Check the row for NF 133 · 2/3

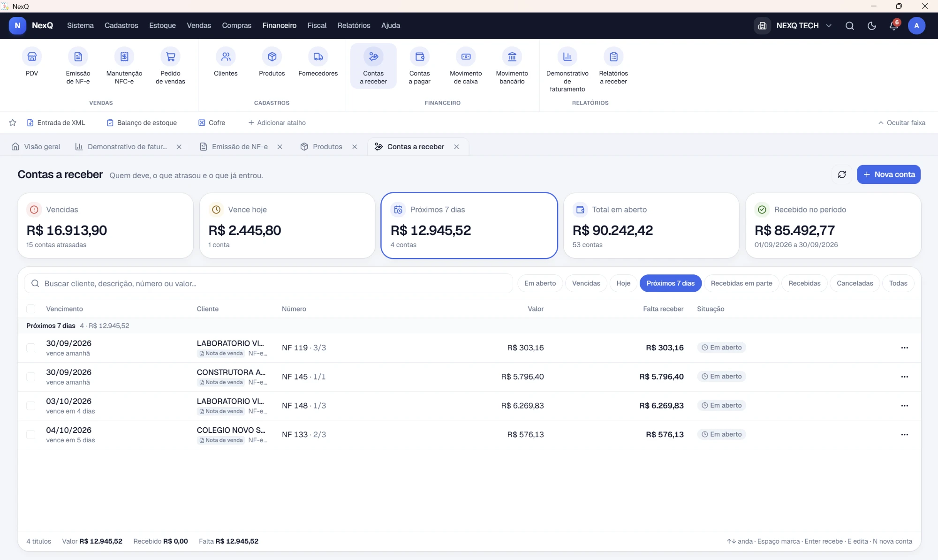pos(31,435)
